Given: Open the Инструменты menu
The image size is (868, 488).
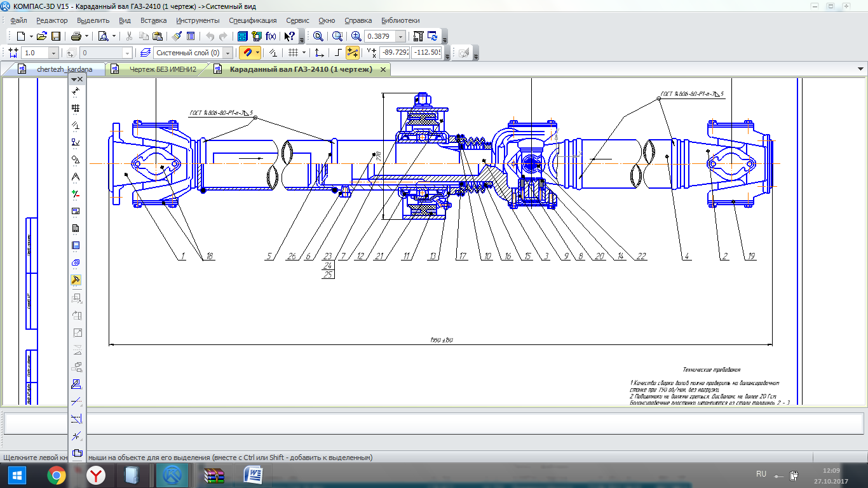Looking at the screenshot, I should (198, 20).
